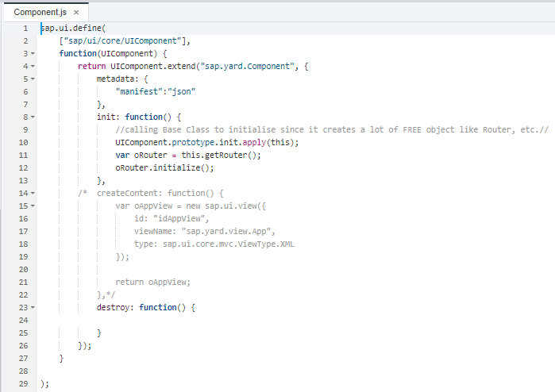Collapse destroy function fold arrow at line 23
Image resolution: width=555 pixels, height=392 pixels.
[33, 308]
